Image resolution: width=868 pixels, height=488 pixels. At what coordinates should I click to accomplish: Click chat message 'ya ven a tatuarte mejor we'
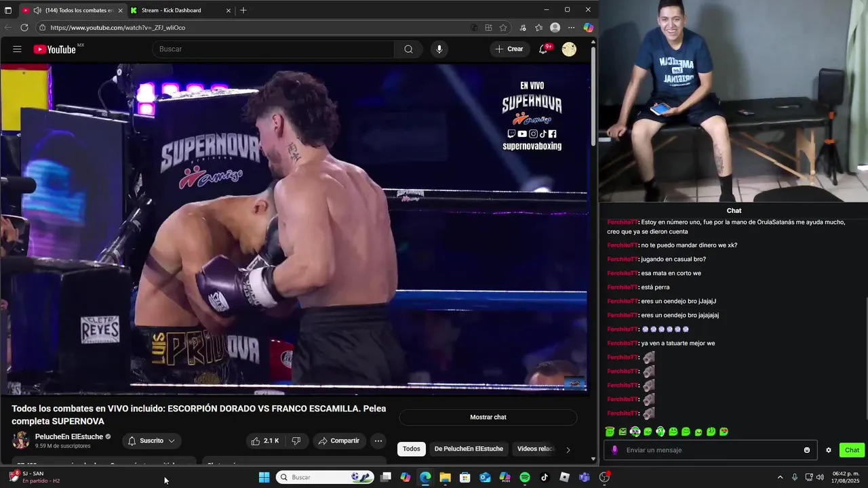(677, 343)
